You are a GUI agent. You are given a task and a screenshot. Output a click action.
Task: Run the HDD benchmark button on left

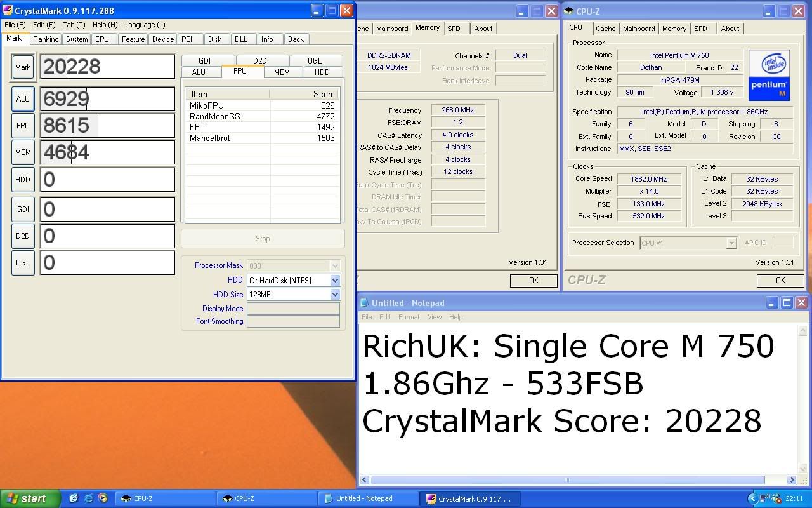coord(23,180)
